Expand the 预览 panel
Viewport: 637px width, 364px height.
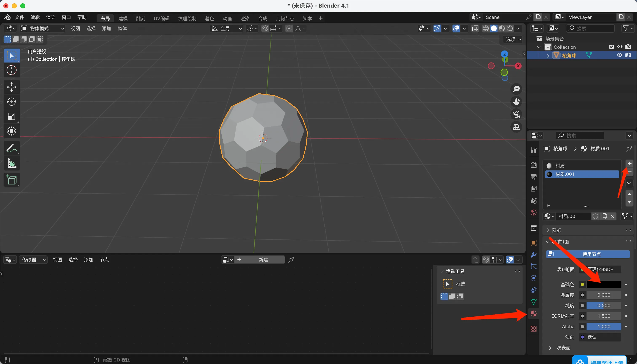pos(556,230)
